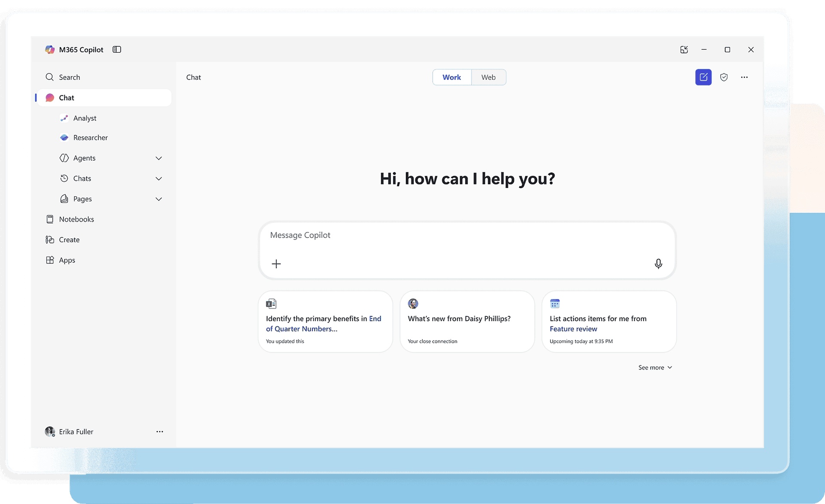Screen dimensions: 825x504
Task: Open Erika Fuller's account options menu
Action: [x=160, y=431]
